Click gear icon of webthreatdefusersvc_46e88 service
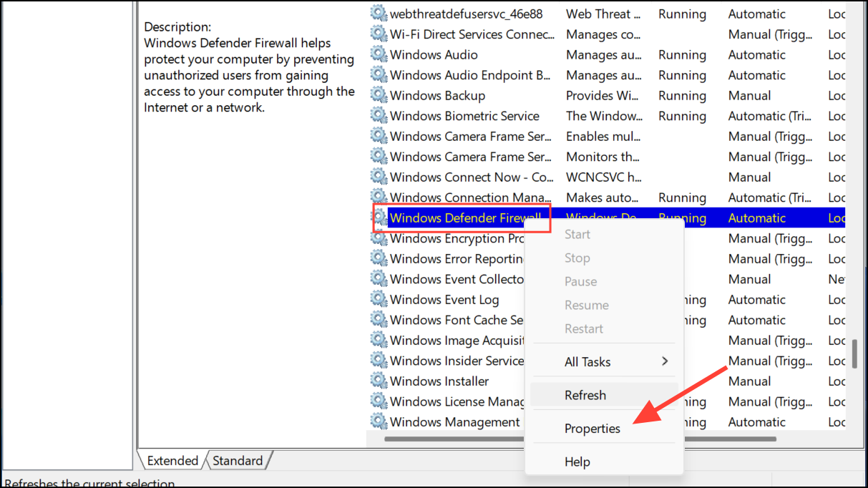This screenshot has width=868, height=488. 378,14
